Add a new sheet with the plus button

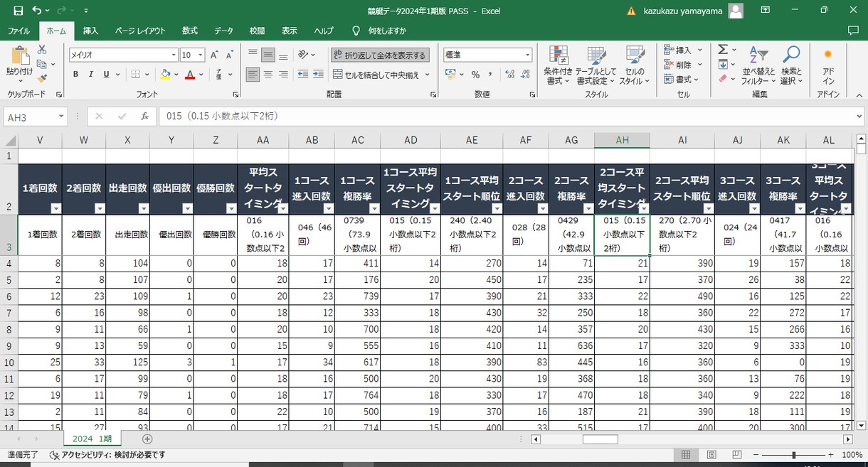point(147,439)
